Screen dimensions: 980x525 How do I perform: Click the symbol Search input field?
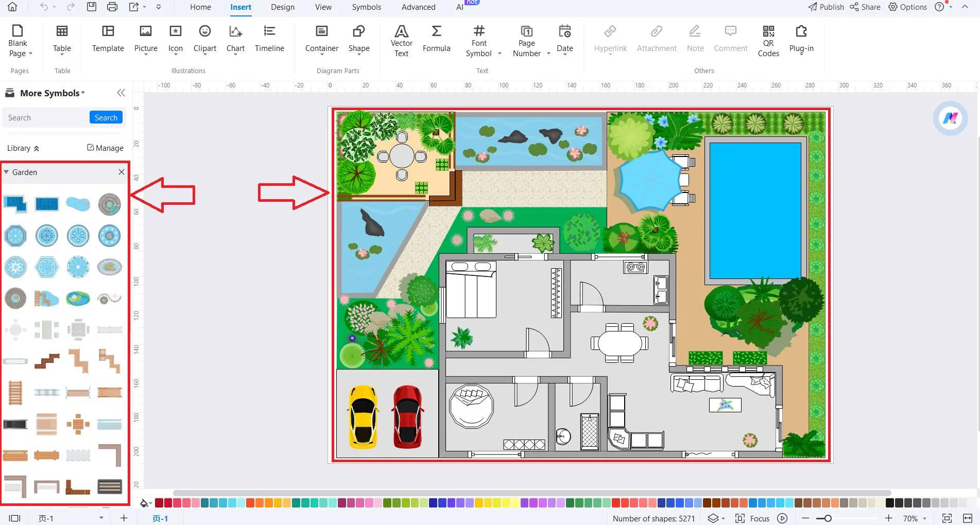(46, 117)
